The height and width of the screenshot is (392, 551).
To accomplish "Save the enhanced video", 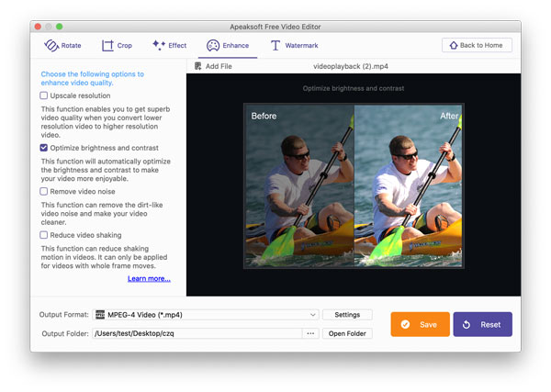I will 420,324.
